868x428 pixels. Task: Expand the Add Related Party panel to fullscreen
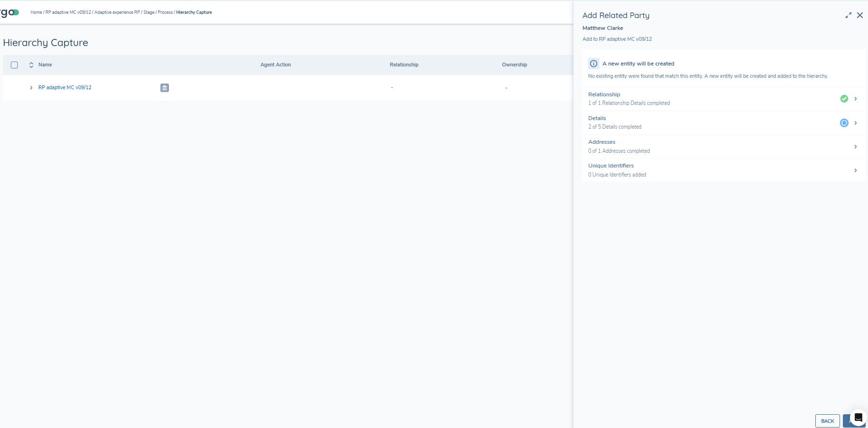tap(849, 15)
